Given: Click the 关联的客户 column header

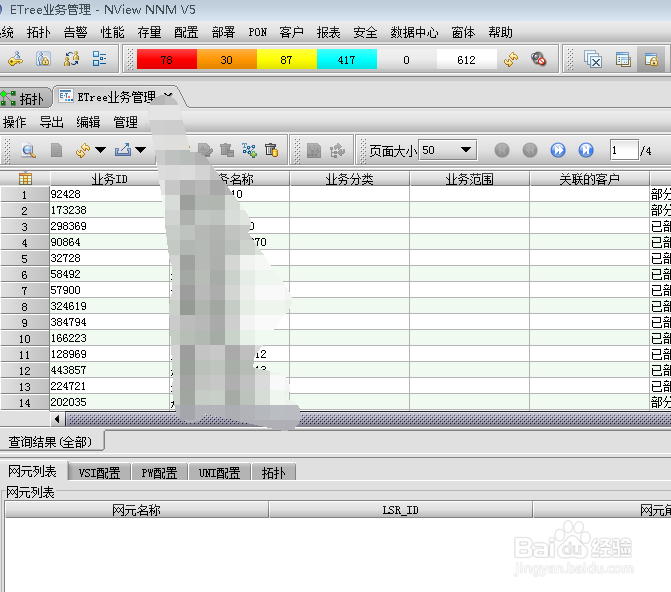Looking at the screenshot, I should point(590,179).
